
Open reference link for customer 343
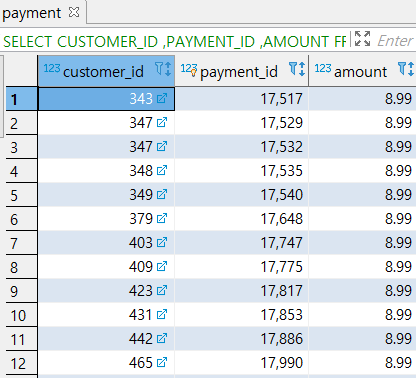162,98
